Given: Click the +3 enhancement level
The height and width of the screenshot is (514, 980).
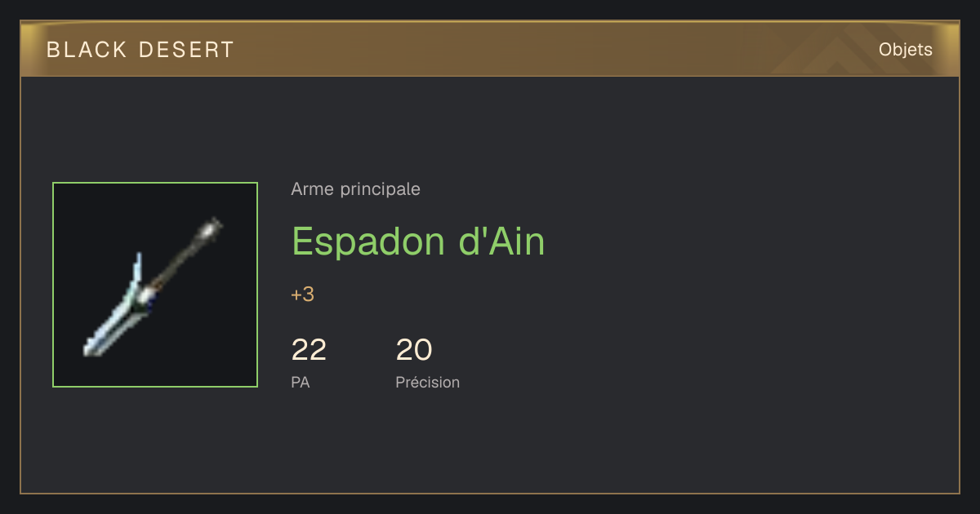Looking at the screenshot, I should [x=303, y=295].
